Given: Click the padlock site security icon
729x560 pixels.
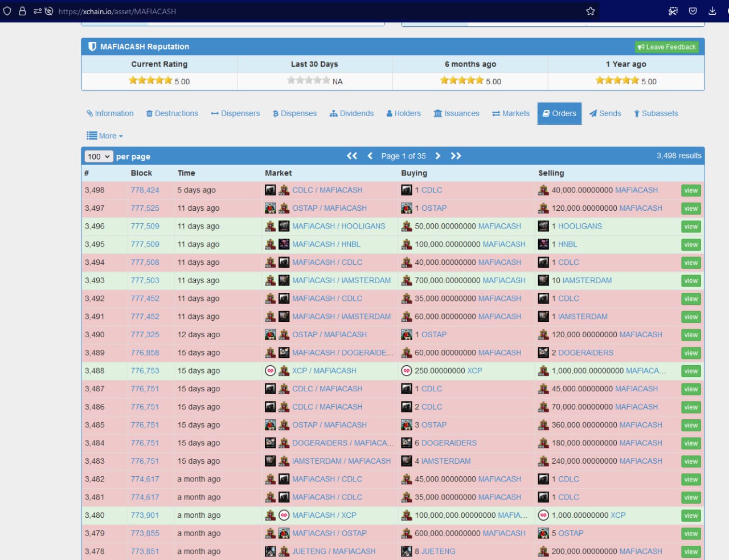Looking at the screenshot, I should coord(22,11).
